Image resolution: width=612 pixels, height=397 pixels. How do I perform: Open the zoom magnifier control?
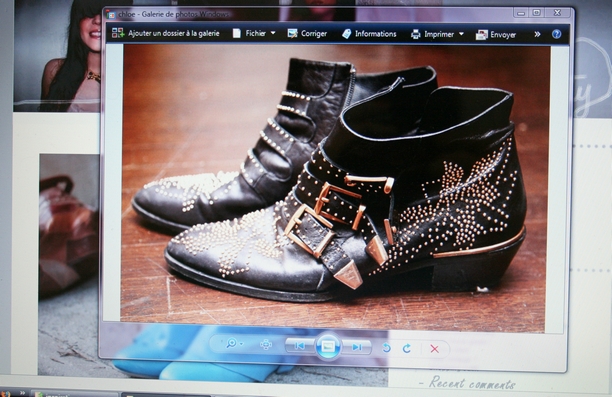coord(231,343)
